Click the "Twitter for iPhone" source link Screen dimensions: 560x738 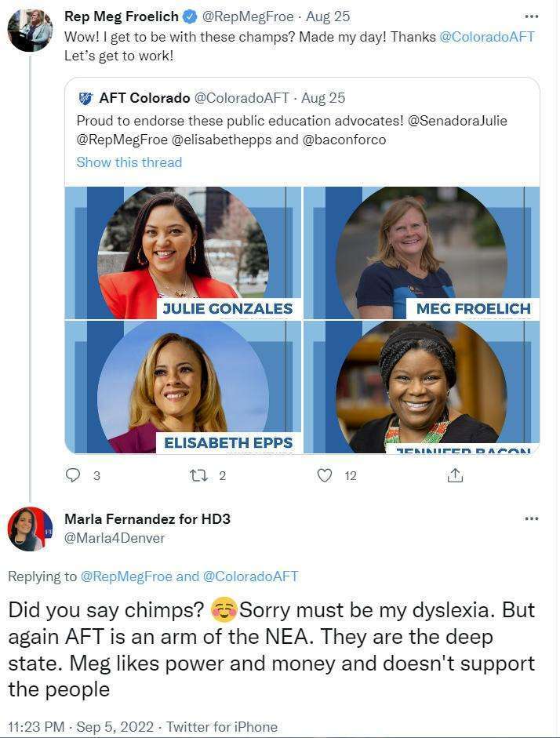[221, 727]
